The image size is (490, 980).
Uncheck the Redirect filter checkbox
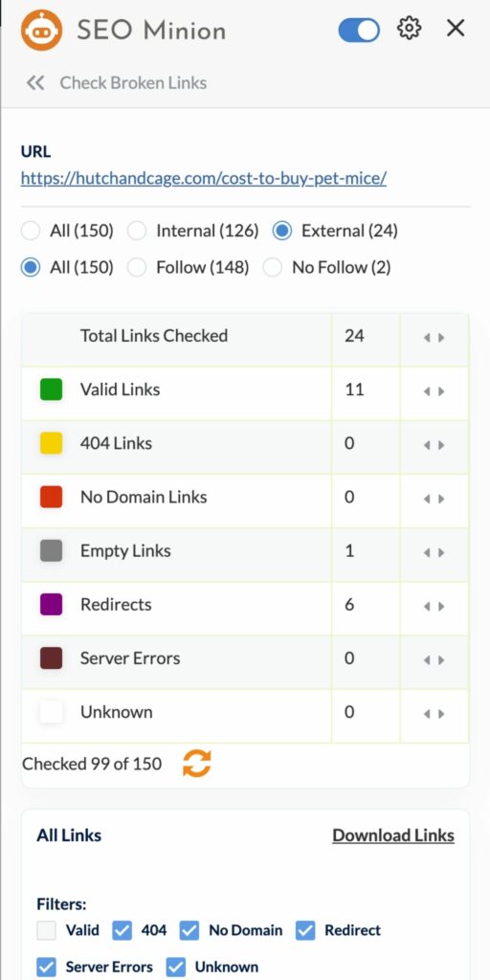305,930
